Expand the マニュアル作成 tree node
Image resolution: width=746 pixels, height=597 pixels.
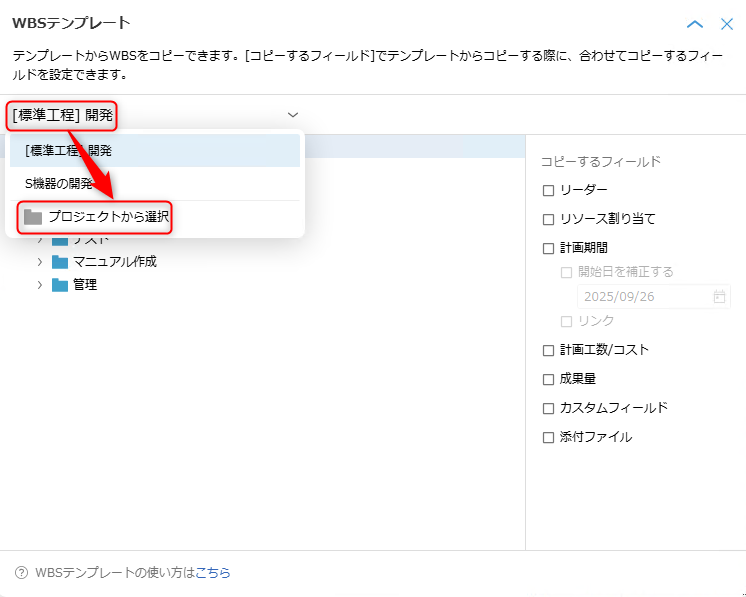[x=40, y=262]
